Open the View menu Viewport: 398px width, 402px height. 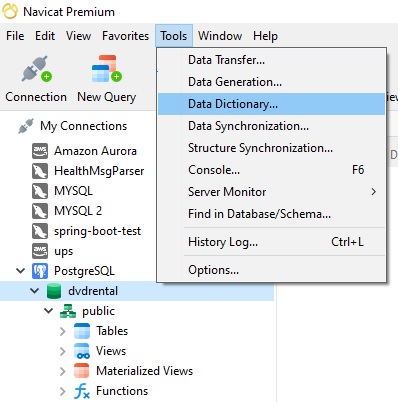pyautogui.click(x=78, y=36)
